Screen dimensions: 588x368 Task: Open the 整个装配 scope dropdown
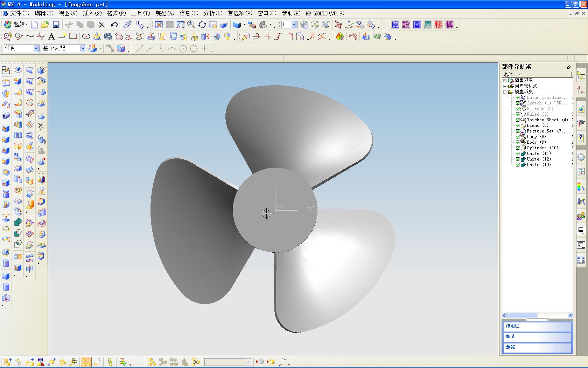(83, 48)
